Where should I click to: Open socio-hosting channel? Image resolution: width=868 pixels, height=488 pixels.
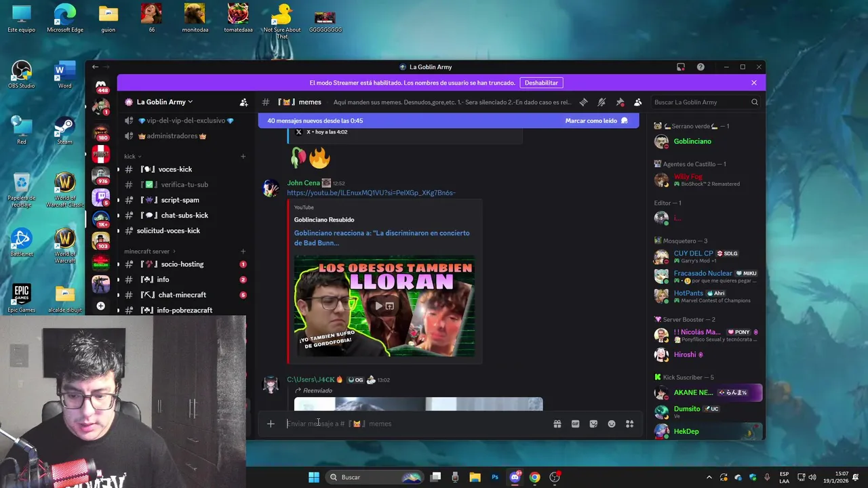point(184,264)
